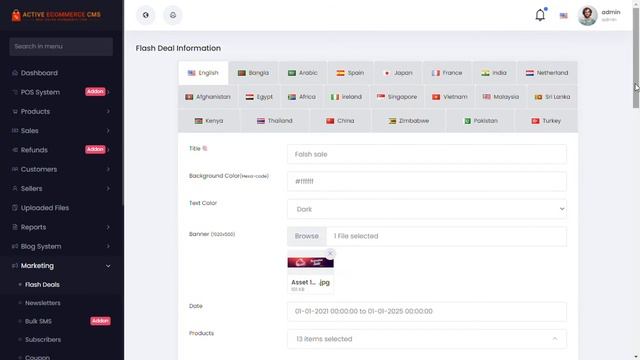Open Products '13 items selected' dropdown
This screenshot has height=360, width=640.
click(x=427, y=339)
